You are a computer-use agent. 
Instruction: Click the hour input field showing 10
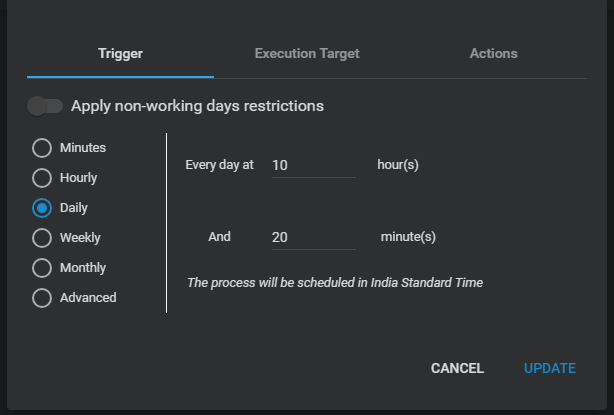coord(313,165)
